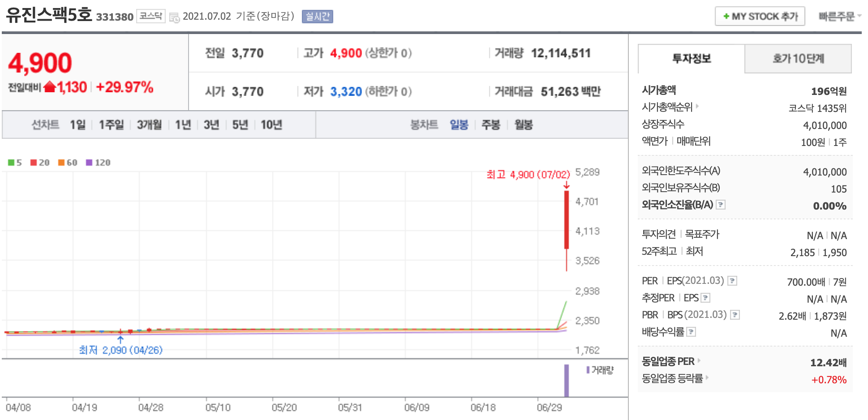Screen dimensions: 868x420
Task: Select the 5년 line chart period
Action: (240, 124)
